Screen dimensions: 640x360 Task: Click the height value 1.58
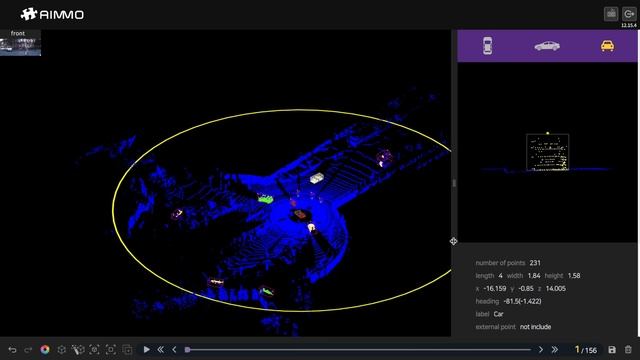coord(574,276)
